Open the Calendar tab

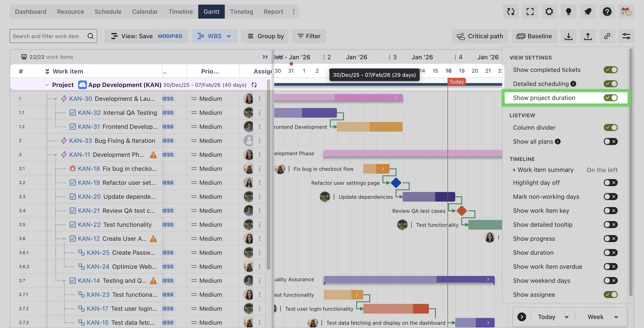pos(145,12)
